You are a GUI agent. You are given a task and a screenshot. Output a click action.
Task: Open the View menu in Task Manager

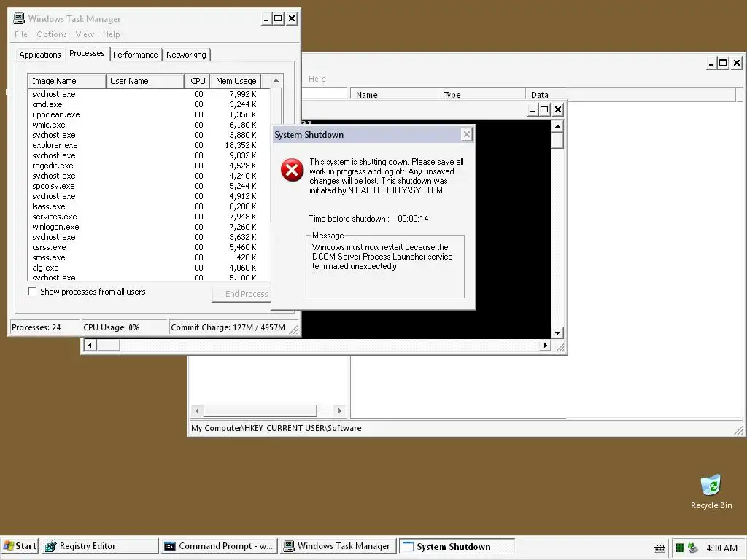click(85, 34)
